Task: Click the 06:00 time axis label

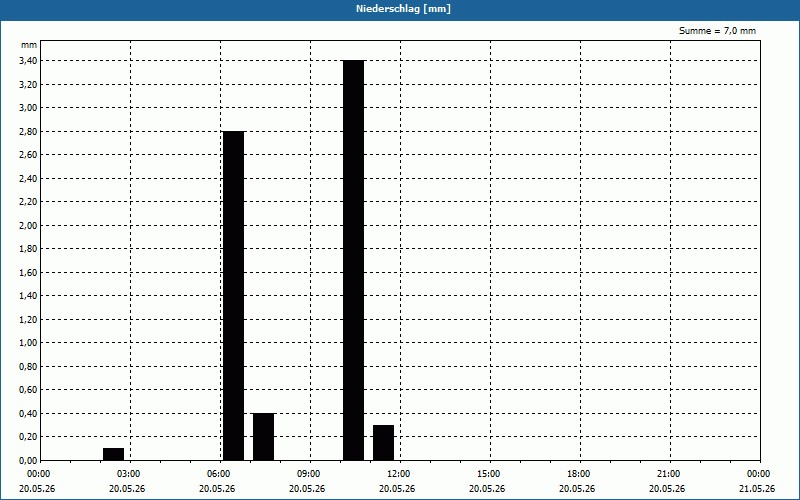Action: (x=219, y=474)
